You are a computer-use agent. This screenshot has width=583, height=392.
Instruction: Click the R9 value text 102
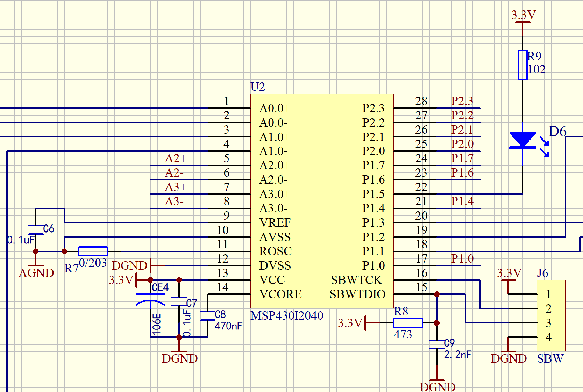tap(536, 69)
